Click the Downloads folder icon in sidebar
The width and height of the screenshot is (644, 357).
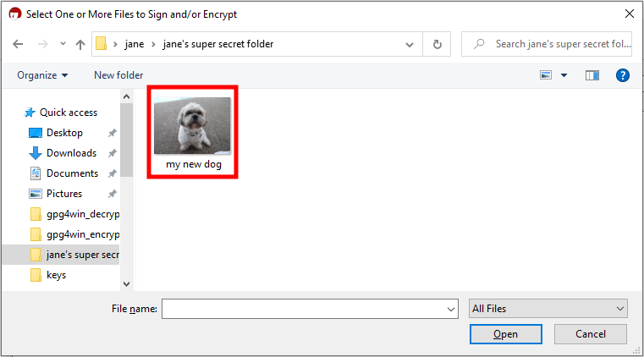36,153
